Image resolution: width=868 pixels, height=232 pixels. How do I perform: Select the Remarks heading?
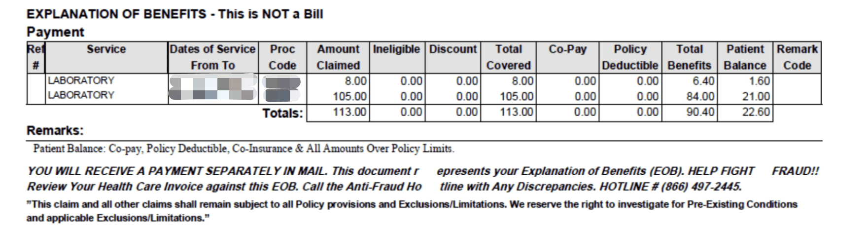pyautogui.click(x=55, y=131)
